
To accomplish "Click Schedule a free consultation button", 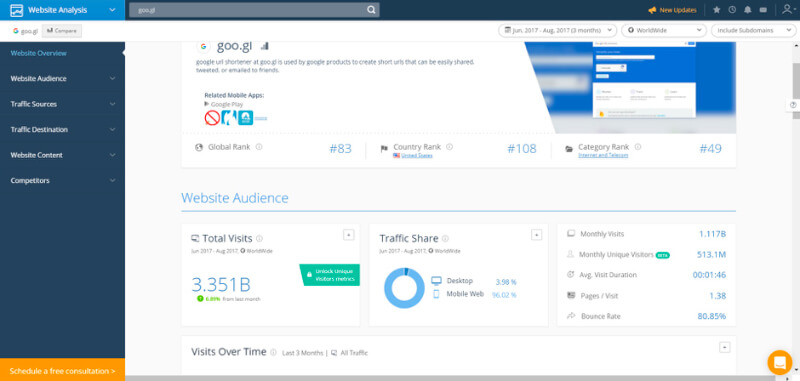I will 62,370.
